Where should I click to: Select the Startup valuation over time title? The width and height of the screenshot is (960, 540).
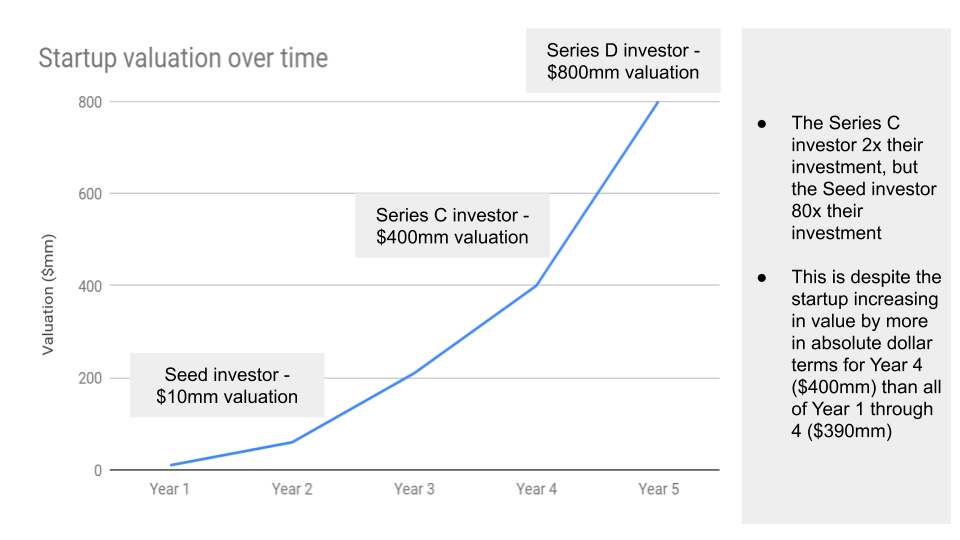183,58
